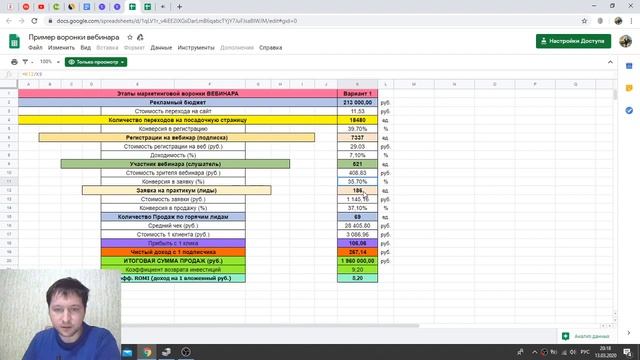Click the document title 'Пример воронки вебинара'
640x360 pixels.
(x=74, y=37)
